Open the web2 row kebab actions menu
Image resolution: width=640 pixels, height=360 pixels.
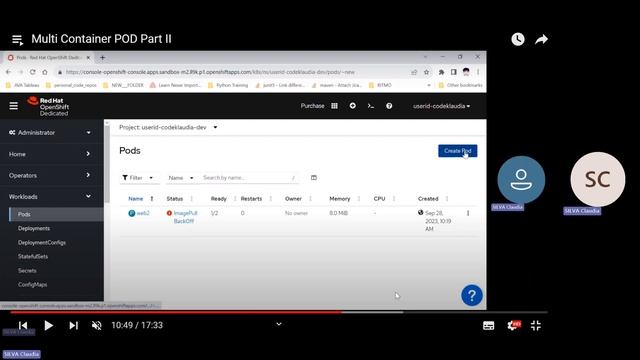(x=468, y=213)
